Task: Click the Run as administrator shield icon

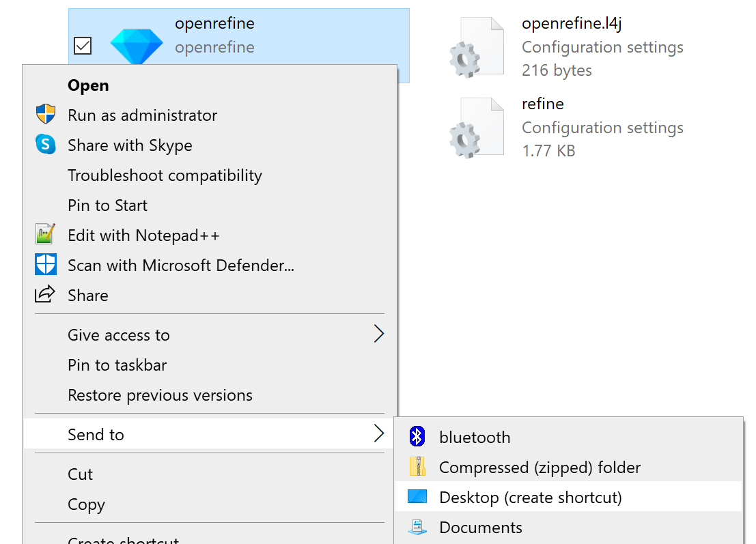Action: pos(45,114)
